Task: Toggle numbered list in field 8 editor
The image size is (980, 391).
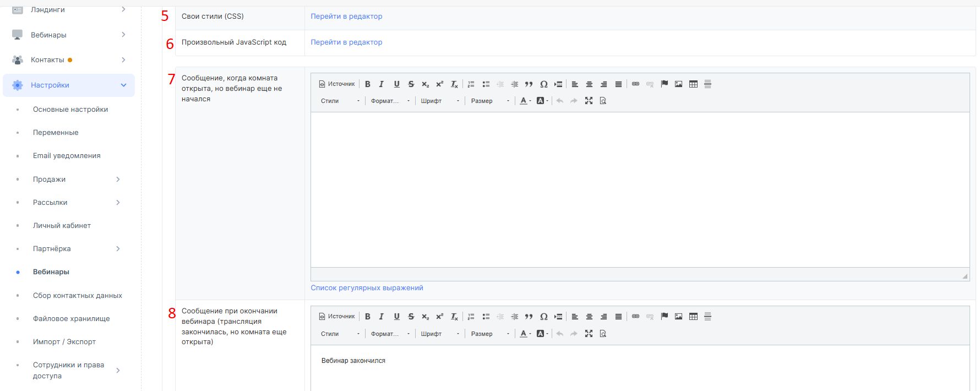Action: pos(471,317)
